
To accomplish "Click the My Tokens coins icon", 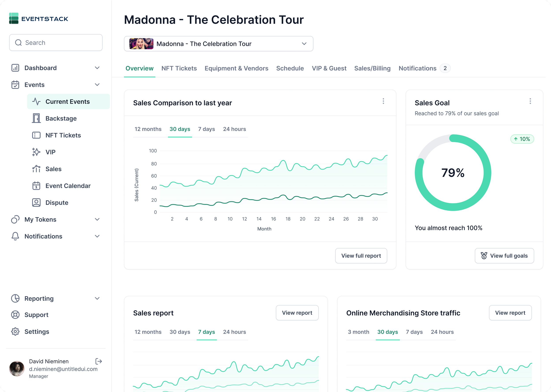I will 15,219.
